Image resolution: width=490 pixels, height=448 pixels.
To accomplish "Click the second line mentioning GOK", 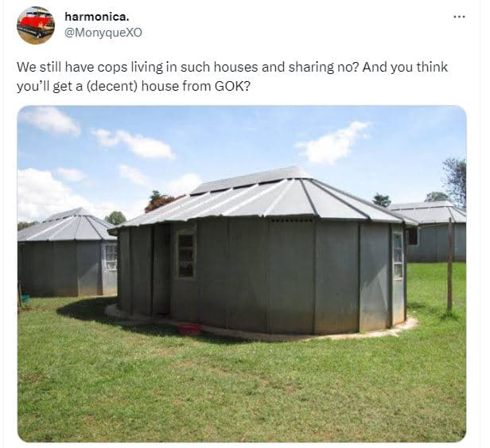I will tap(134, 86).
